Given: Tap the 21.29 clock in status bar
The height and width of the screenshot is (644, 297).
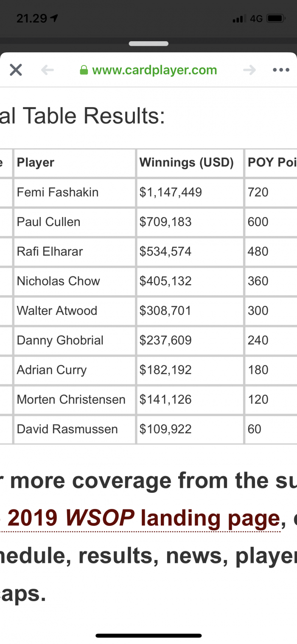Looking at the screenshot, I should [x=32, y=18].
